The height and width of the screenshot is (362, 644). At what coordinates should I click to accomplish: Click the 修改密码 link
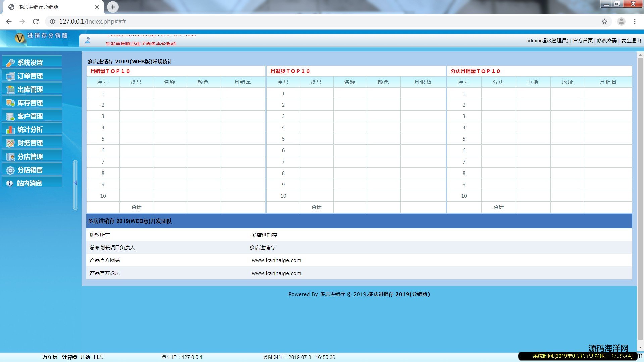(607, 41)
